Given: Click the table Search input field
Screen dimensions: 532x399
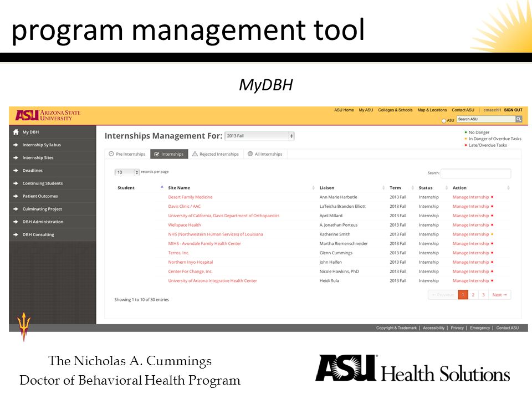Looking at the screenshot, I should [x=475, y=173].
